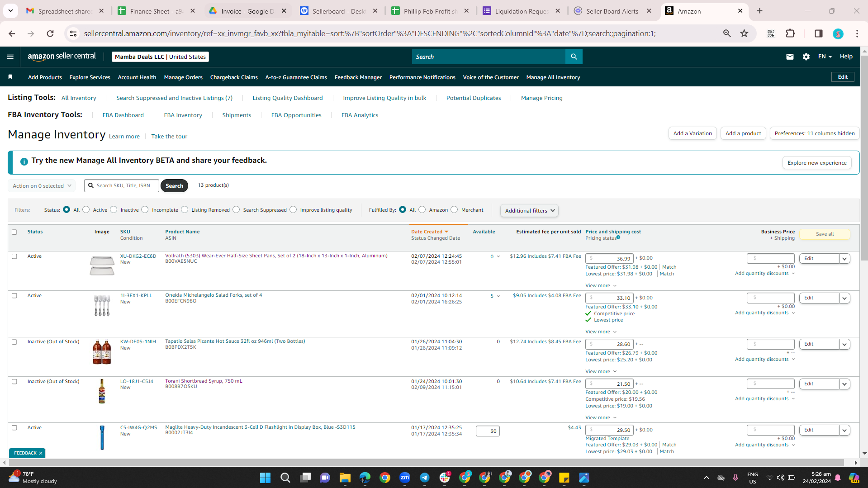Open Zoom from the taskbar
The height and width of the screenshot is (488, 868).
tap(405, 478)
